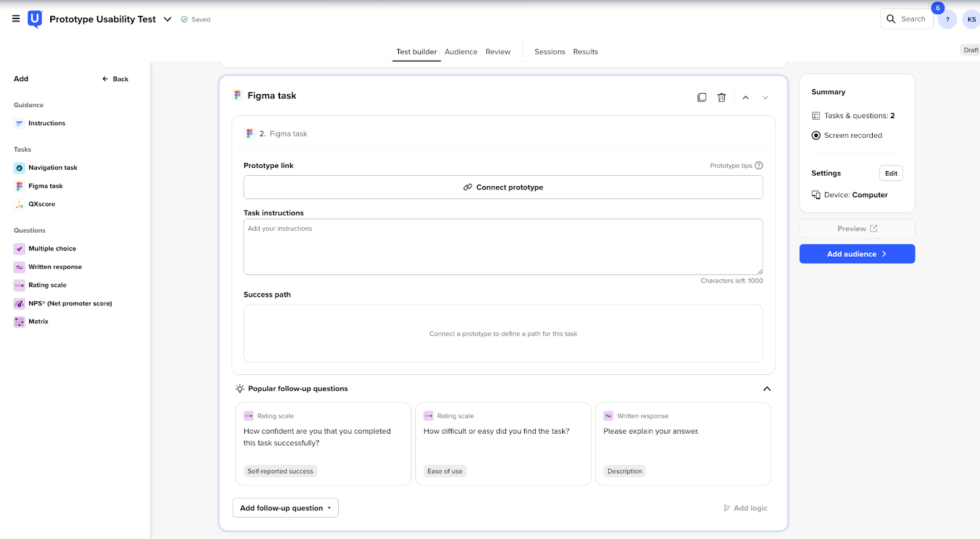This screenshot has height=539, width=980.
Task: Add a QXscore task
Action: tap(35, 205)
